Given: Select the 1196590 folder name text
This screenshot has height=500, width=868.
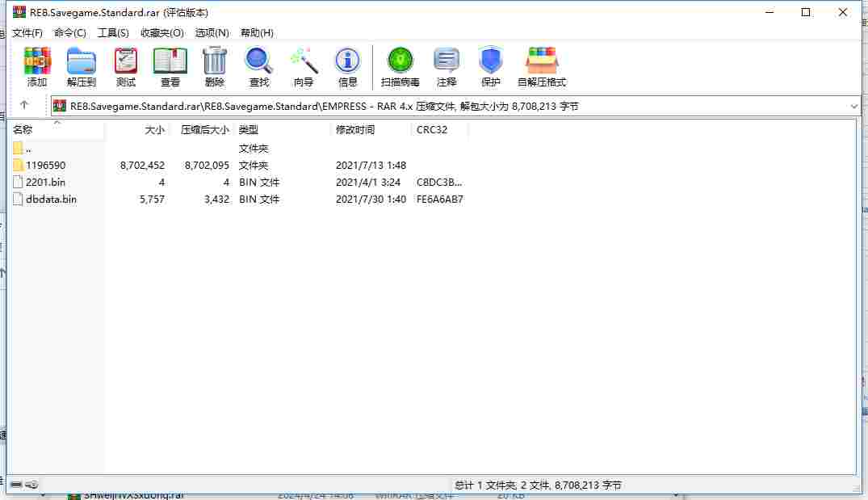Looking at the screenshot, I should pyautogui.click(x=45, y=165).
